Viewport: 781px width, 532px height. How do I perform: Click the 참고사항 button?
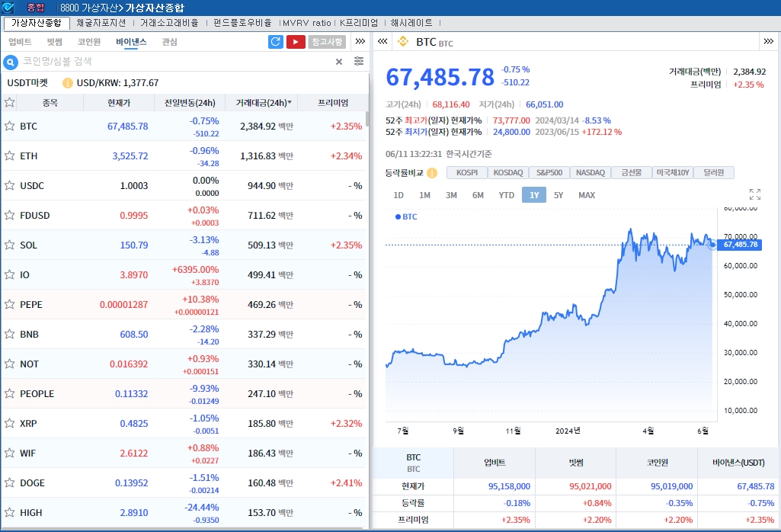(327, 42)
